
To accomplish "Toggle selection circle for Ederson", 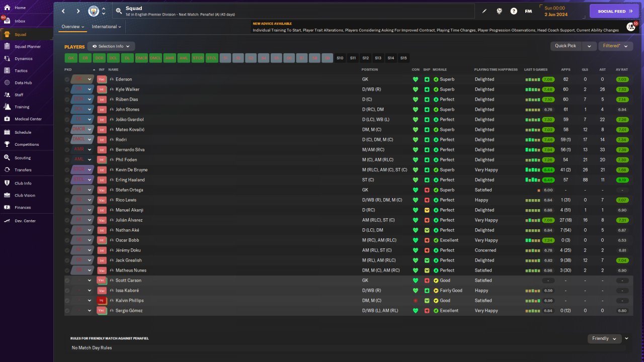I will point(67,79).
